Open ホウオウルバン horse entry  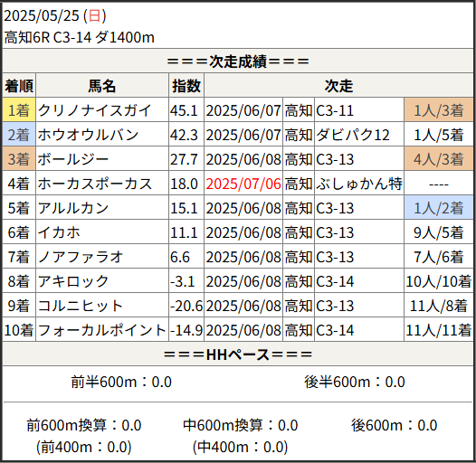pyautogui.click(x=88, y=135)
